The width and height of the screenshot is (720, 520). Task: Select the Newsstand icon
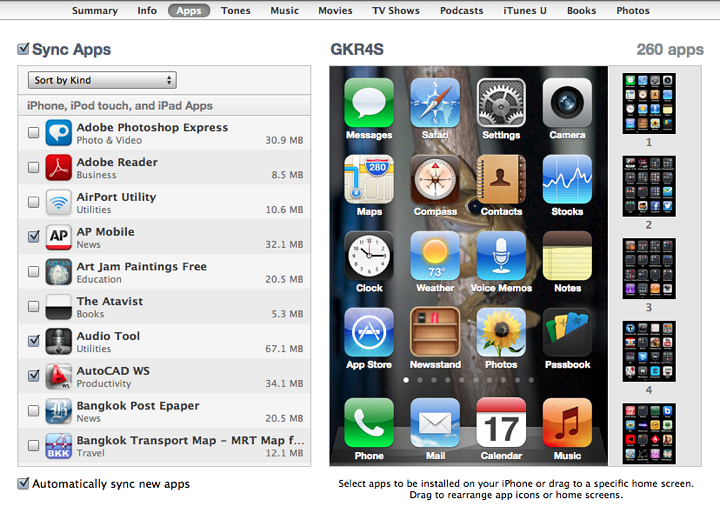coord(435,332)
